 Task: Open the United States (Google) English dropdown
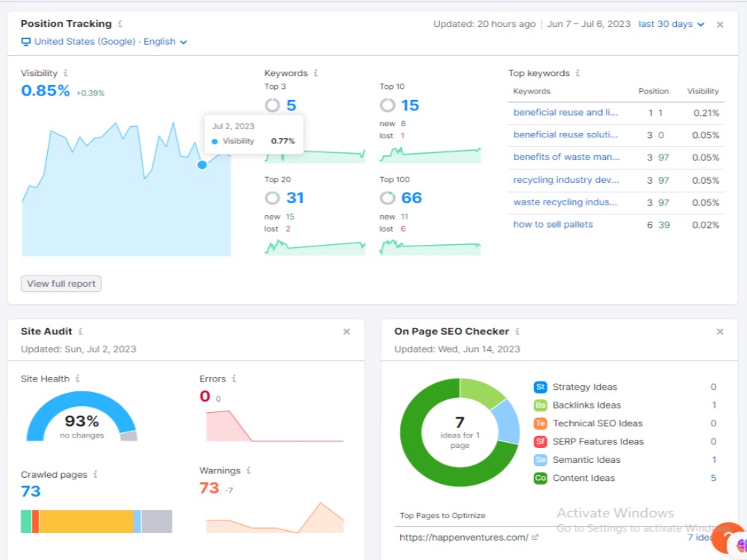pyautogui.click(x=110, y=42)
